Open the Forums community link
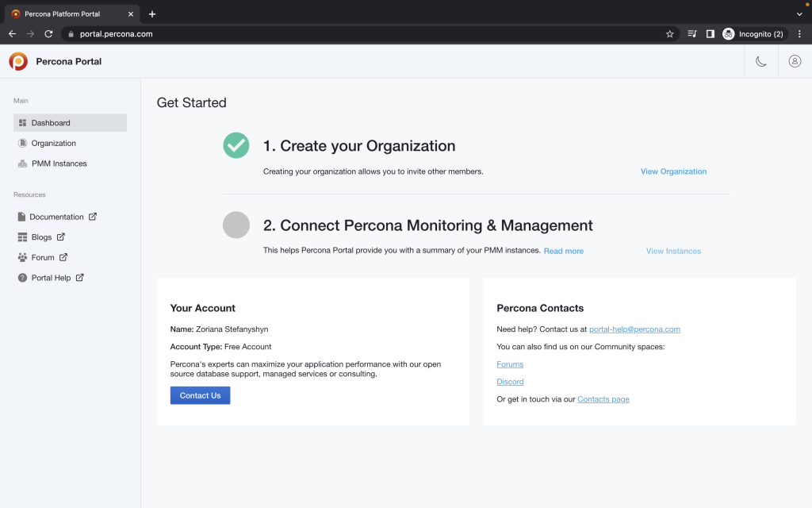 point(510,364)
